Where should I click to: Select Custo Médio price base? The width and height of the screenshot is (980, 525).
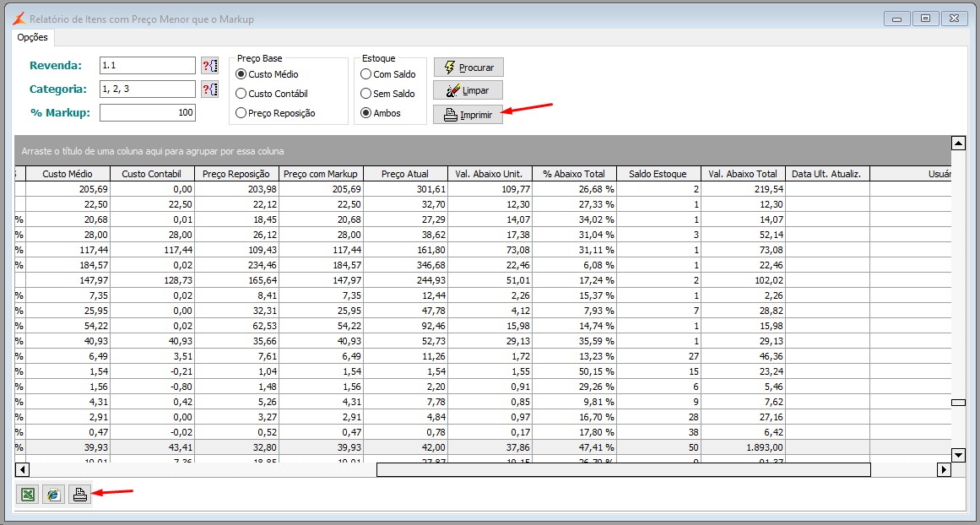[x=267, y=74]
